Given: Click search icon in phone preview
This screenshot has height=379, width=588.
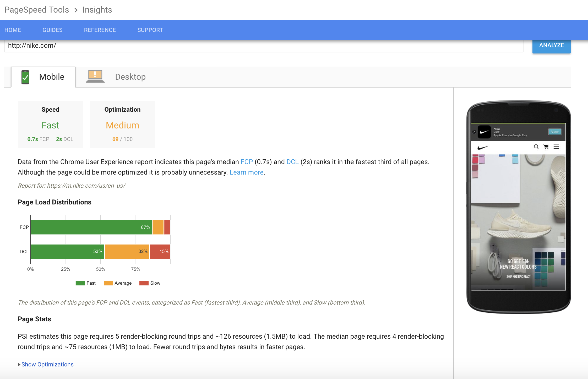Looking at the screenshot, I should 536,147.
